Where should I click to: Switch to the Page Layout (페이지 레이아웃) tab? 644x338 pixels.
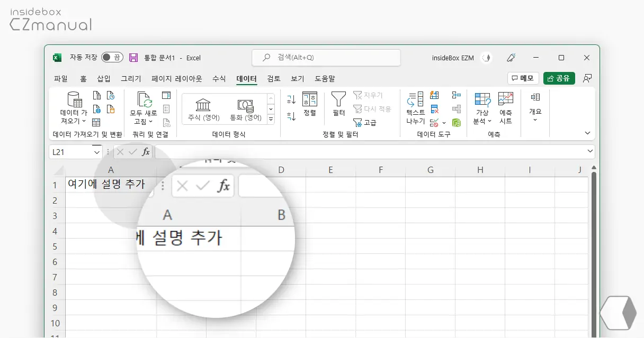[177, 78]
